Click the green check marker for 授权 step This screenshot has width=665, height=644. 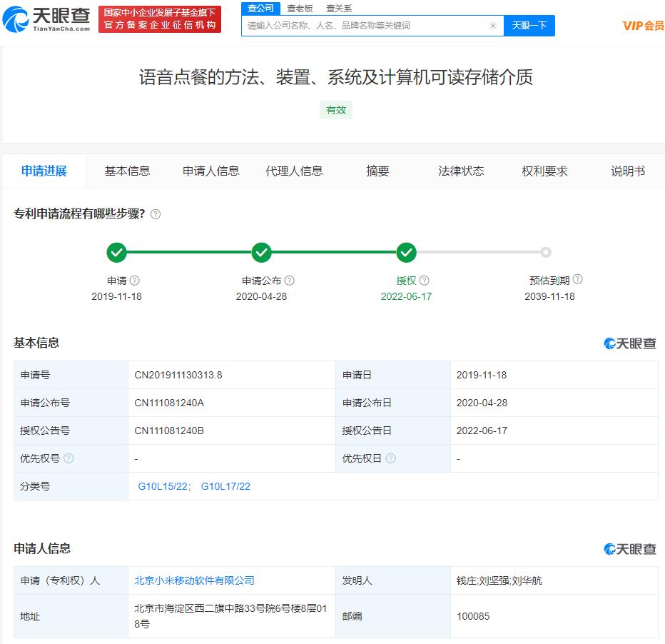[x=406, y=253]
